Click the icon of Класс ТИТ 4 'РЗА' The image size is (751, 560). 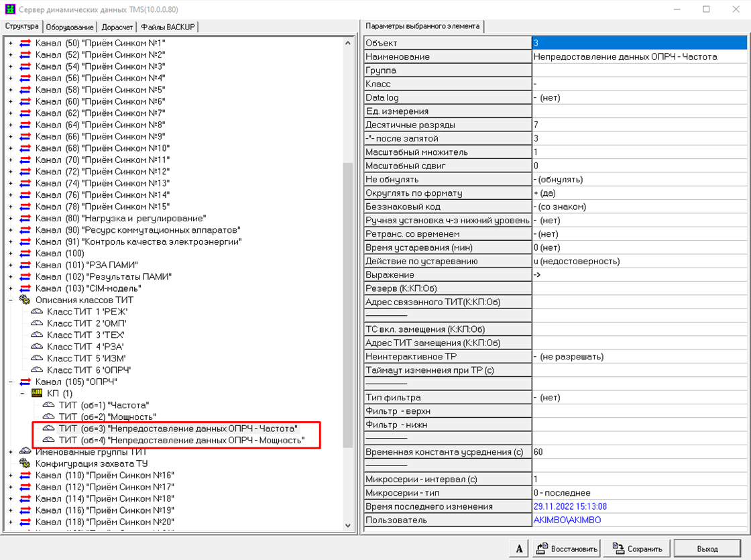tap(37, 347)
